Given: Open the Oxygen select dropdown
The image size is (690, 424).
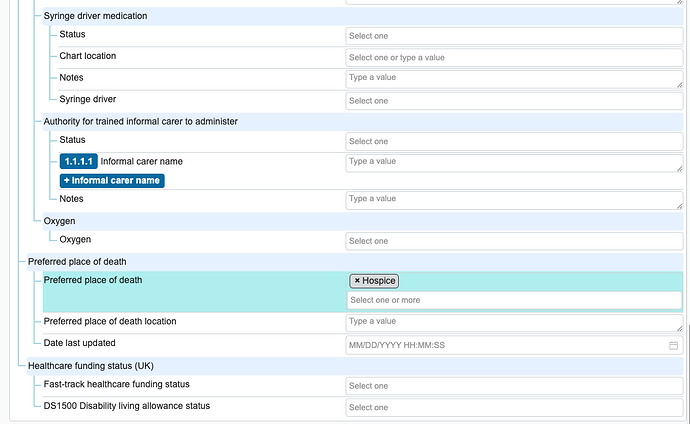Looking at the screenshot, I should tap(514, 241).
